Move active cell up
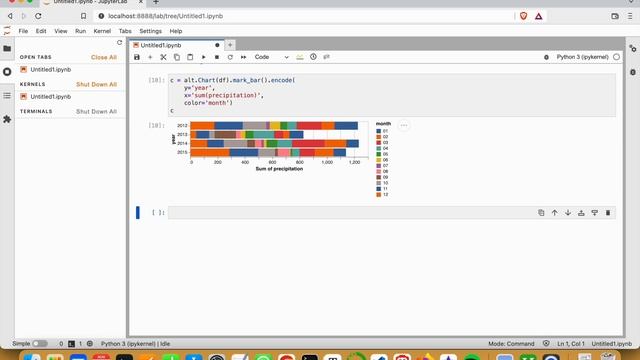 click(x=554, y=213)
